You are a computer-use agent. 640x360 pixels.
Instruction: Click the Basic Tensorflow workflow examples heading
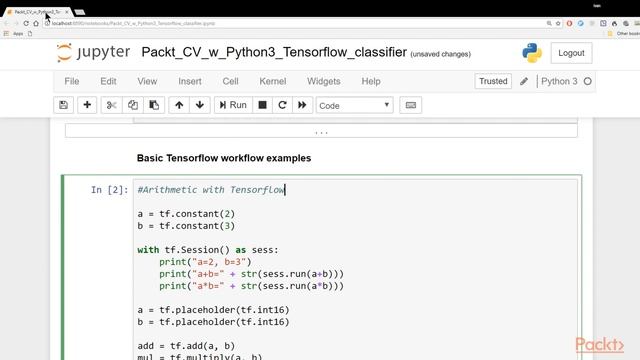[x=224, y=158]
